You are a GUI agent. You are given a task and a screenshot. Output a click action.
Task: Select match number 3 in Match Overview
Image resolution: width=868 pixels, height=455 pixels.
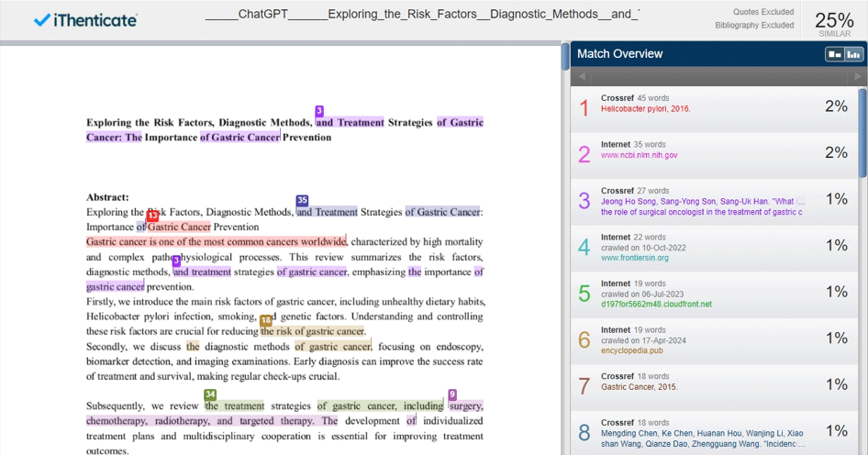click(x=715, y=202)
